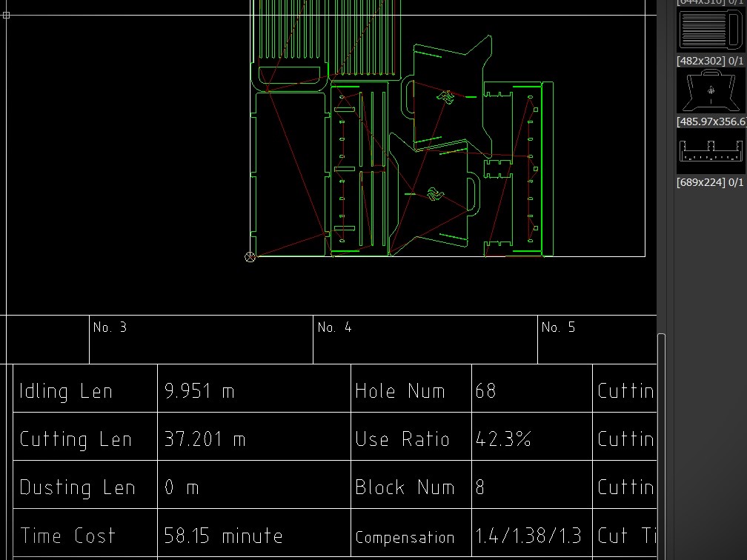This screenshot has width=747, height=560.
Task: Click the Cutting Len label cell
Action: (75, 439)
